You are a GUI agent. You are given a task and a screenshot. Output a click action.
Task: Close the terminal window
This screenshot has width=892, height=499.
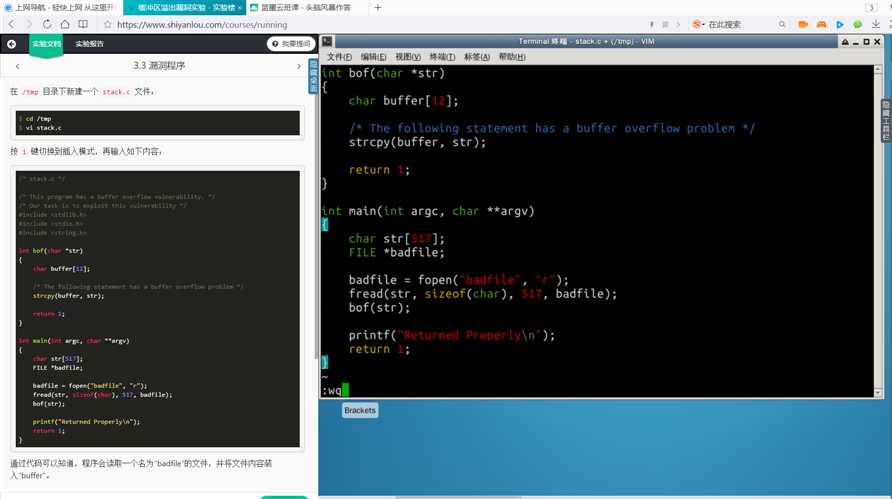877,42
